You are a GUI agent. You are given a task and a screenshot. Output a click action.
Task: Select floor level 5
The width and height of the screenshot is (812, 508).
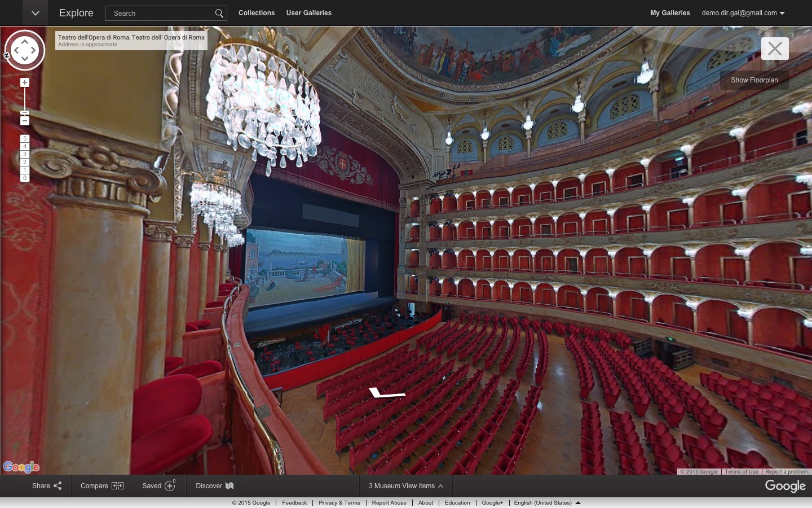(x=25, y=138)
